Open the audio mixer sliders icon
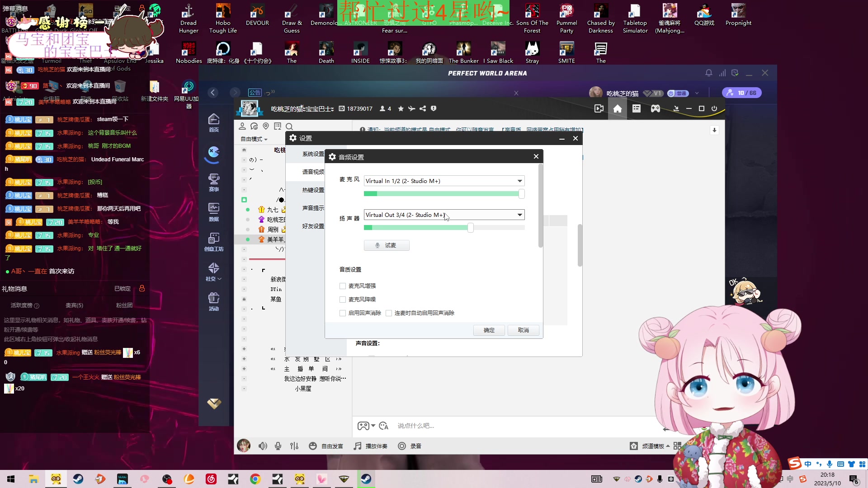This screenshot has height=488, width=868. click(x=294, y=446)
